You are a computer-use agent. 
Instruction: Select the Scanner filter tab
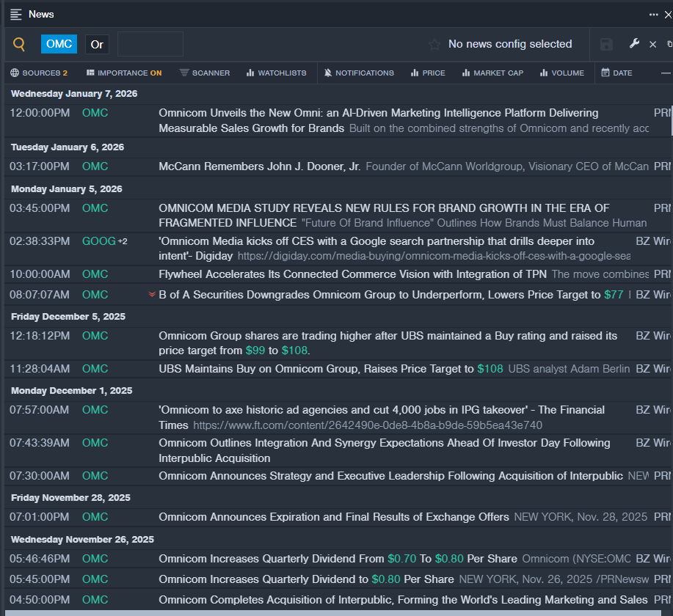205,73
